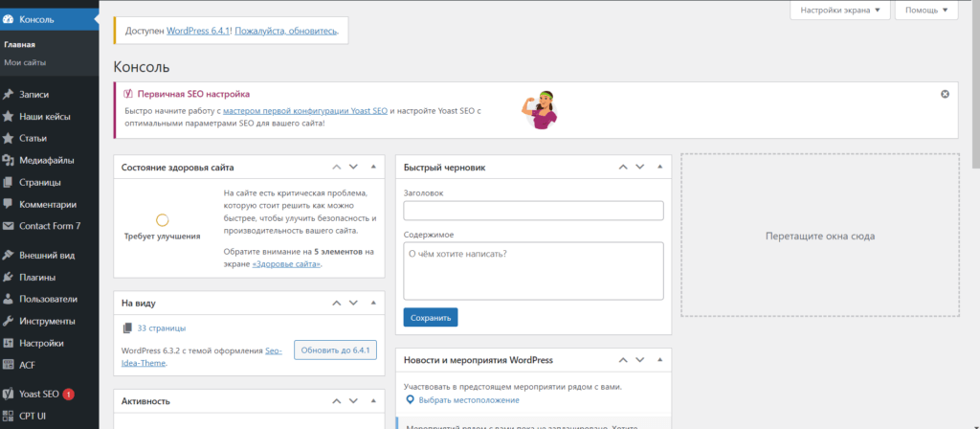Click Обновить до 6.4.1 button
The width and height of the screenshot is (980, 429).
[336, 350]
